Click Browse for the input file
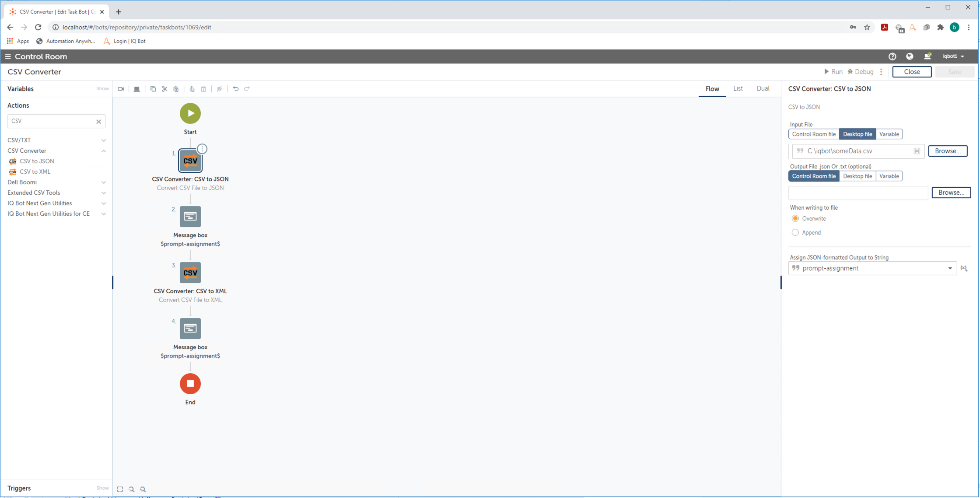The width and height of the screenshot is (980, 498). click(948, 151)
